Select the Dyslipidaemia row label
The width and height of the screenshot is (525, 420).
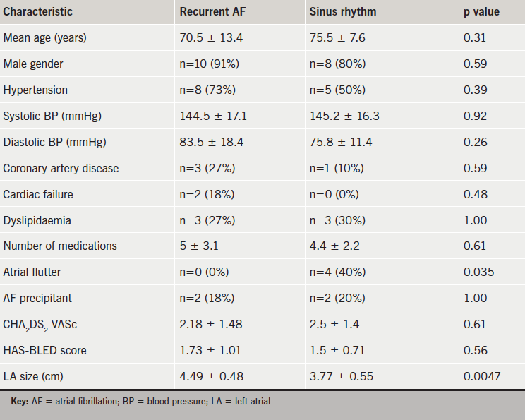tap(37, 220)
